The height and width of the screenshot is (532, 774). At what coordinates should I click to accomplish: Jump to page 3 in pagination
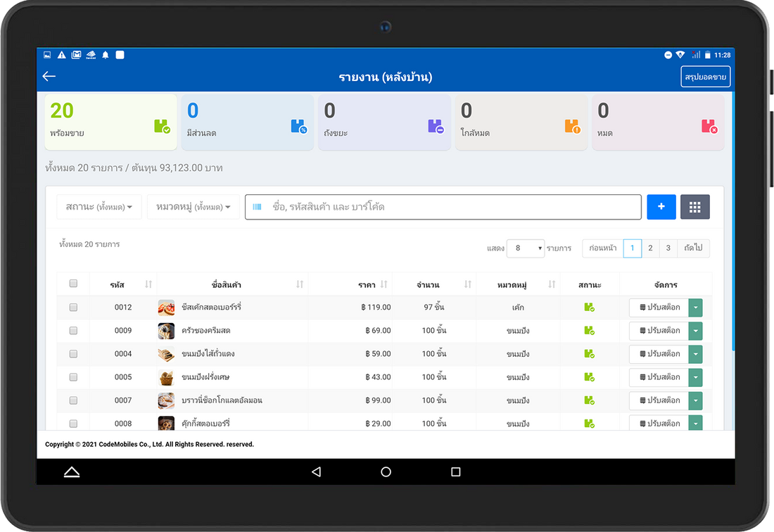click(668, 248)
